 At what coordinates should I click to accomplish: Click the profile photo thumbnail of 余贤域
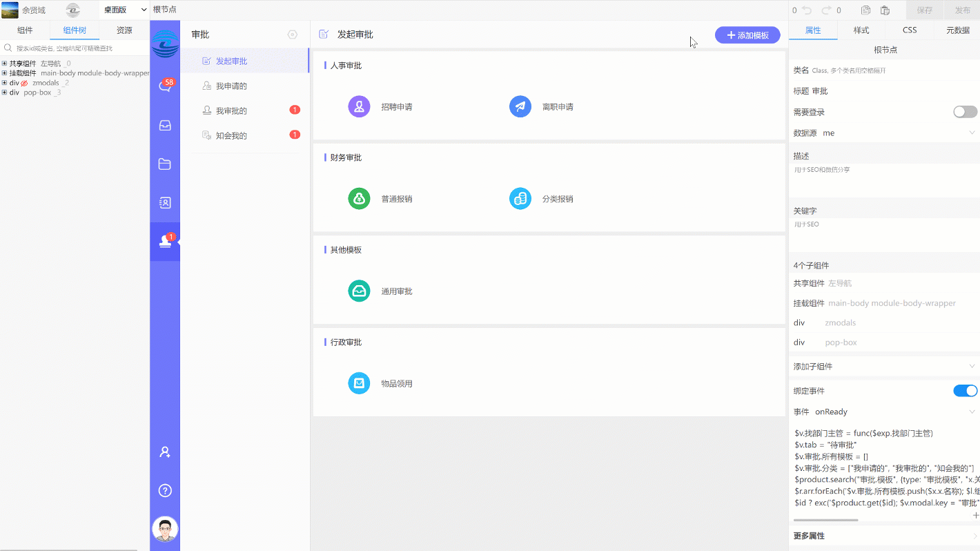click(10, 10)
